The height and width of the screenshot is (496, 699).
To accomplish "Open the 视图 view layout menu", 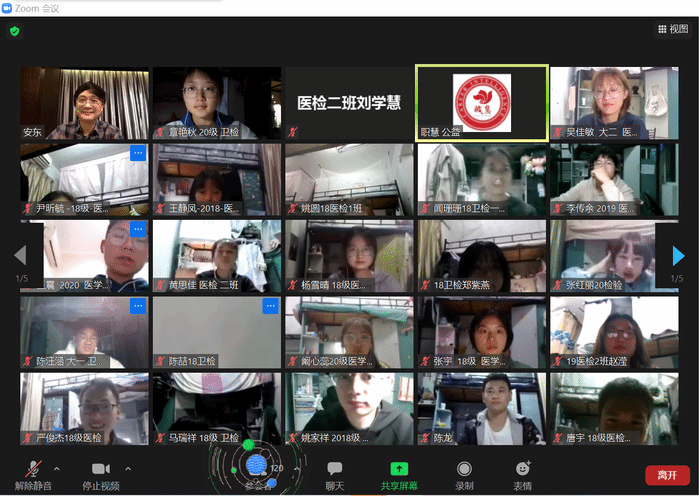I will pos(673,30).
